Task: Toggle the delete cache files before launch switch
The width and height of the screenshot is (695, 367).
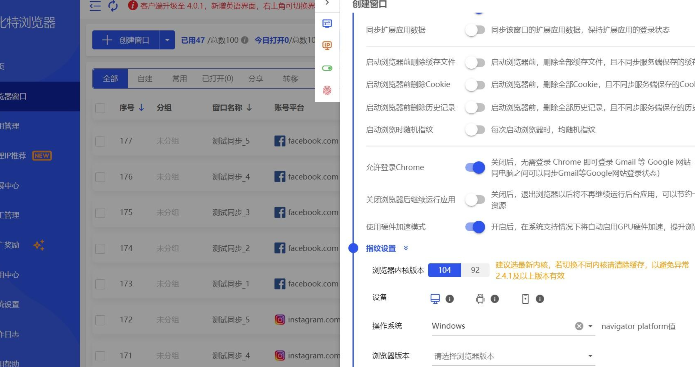Action: click(x=475, y=62)
